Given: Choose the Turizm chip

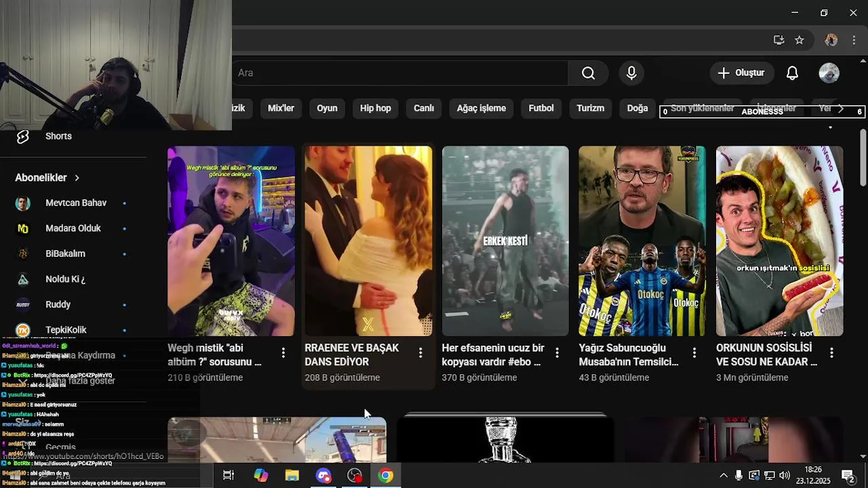Looking at the screenshot, I should tap(590, 108).
